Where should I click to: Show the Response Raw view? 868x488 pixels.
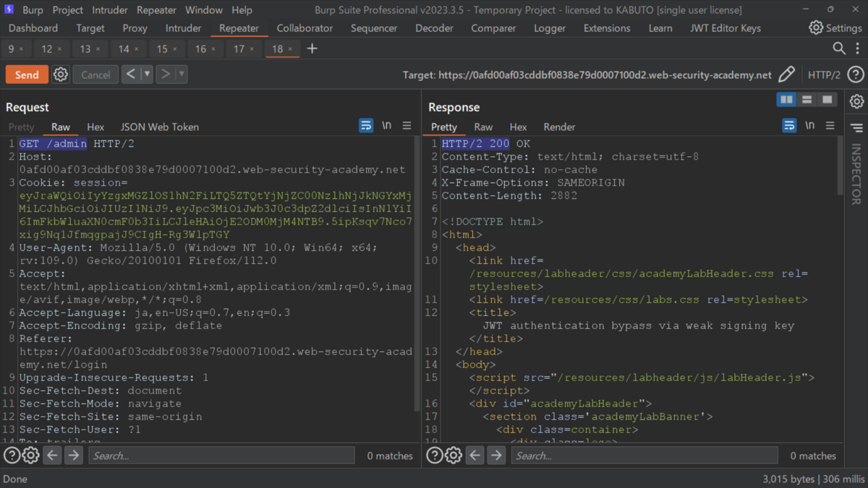[x=483, y=127]
